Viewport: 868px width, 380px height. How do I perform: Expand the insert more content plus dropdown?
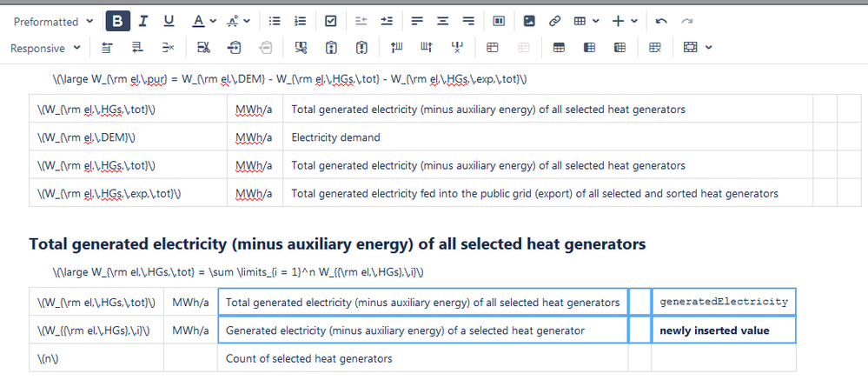click(634, 21)
